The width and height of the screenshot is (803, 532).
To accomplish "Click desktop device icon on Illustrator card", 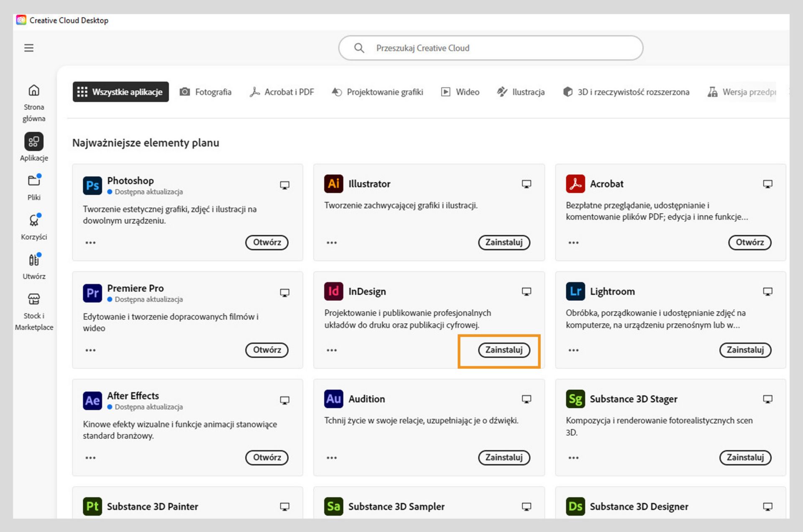I will 526,184.
